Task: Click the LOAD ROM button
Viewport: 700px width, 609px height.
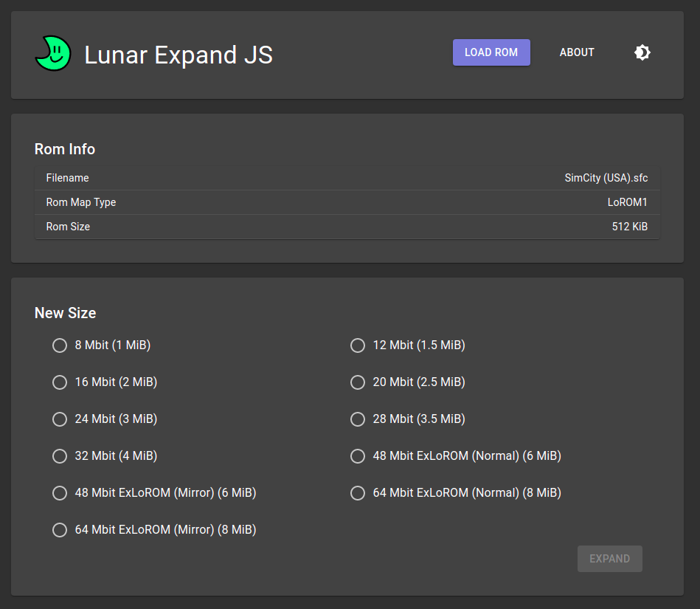Action: tap(491, 52)
